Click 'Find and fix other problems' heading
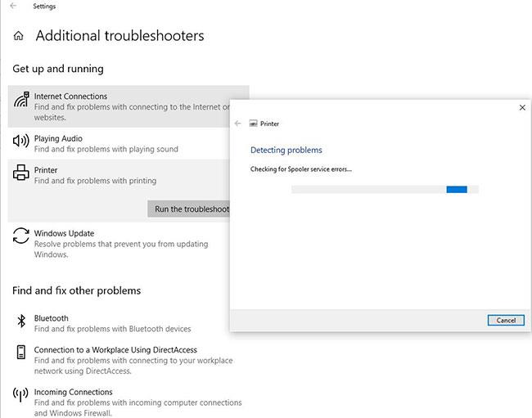Viewport: 532px width, 418px height. (x=76, y=290)
